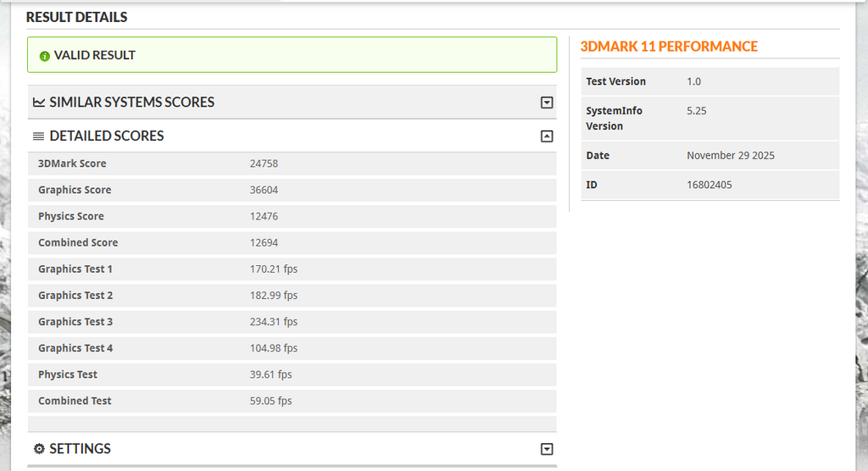Select the value 39.61 fps

coord(270,374)
